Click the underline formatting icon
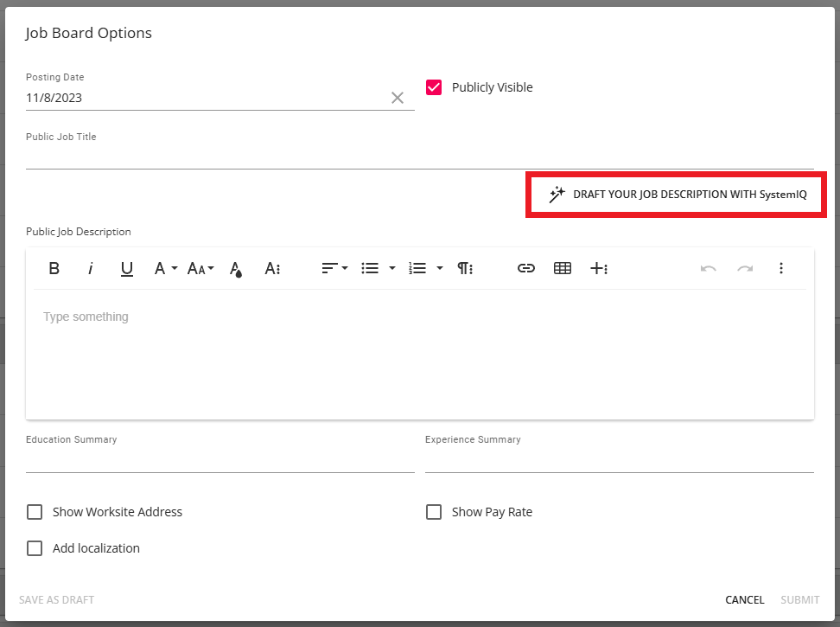The width and height of the screenshot is (840, 627). (126, 268)
